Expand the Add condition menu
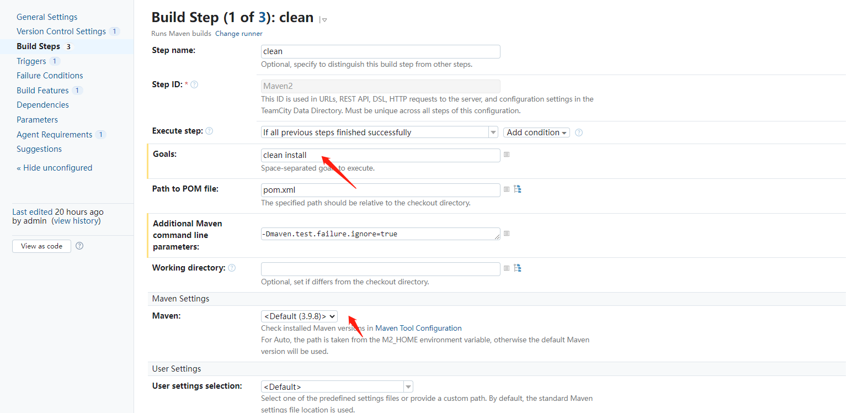This screenshot has height=413, width=868. pyautogui.click(x=536, y=133)
